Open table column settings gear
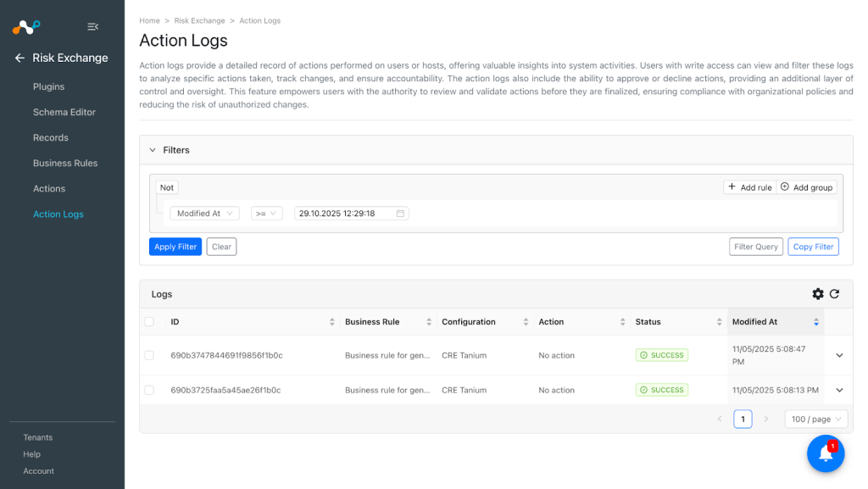Image resolution: width=868 pixels, height=489 pixels. pos(818,294)
